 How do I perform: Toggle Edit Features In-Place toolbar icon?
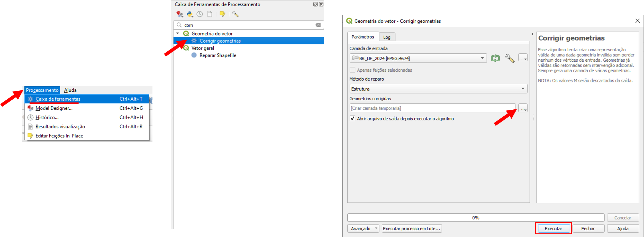(222, 14)
